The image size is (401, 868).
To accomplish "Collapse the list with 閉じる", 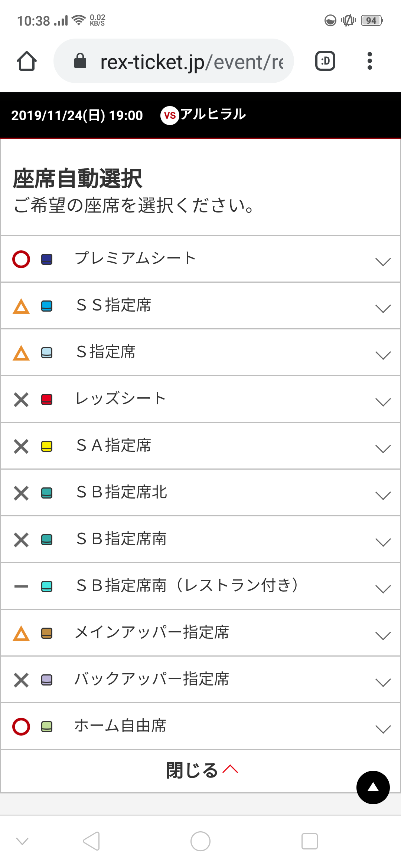I will tap(200, 770).
